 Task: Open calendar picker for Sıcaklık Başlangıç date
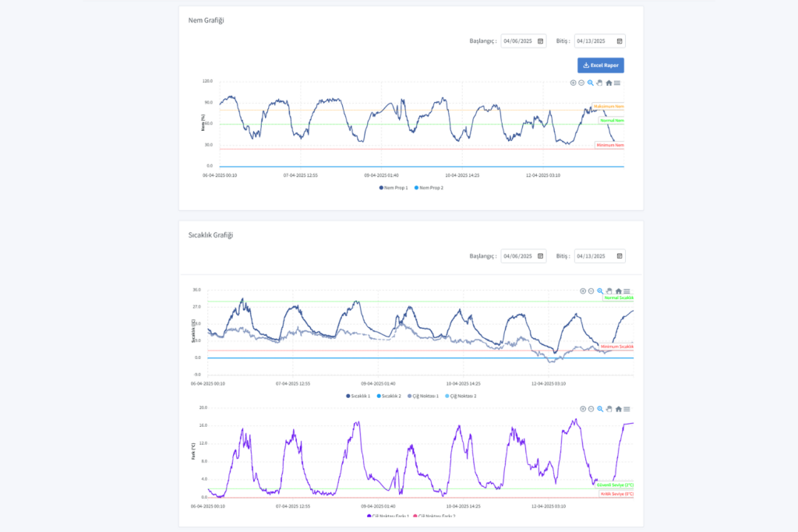(x=541, y=256)
